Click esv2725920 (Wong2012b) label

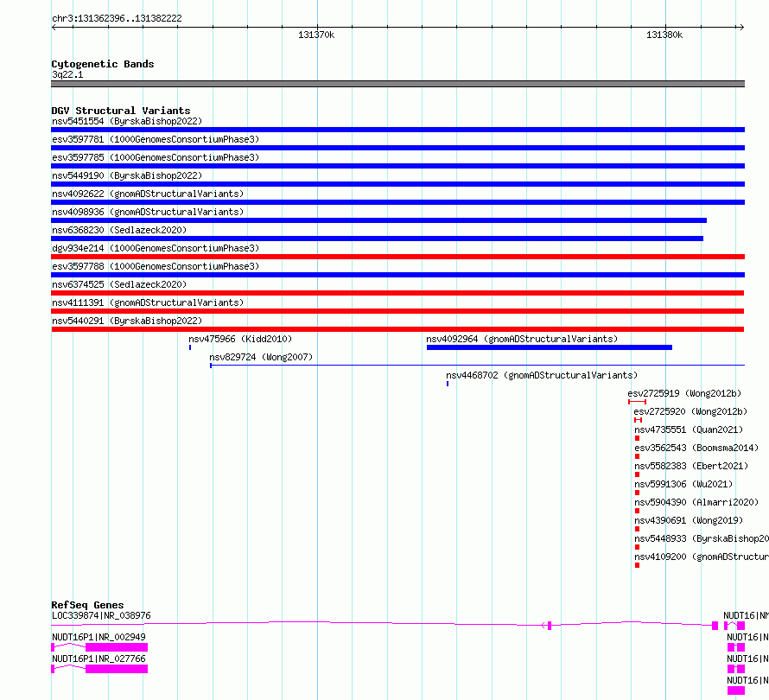point(690,411)
